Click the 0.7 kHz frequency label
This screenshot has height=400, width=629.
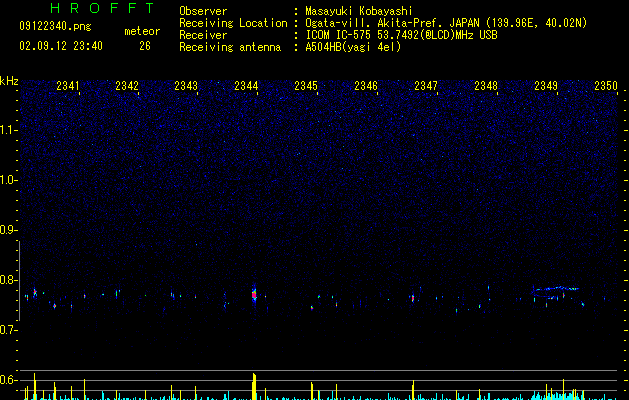8,330
